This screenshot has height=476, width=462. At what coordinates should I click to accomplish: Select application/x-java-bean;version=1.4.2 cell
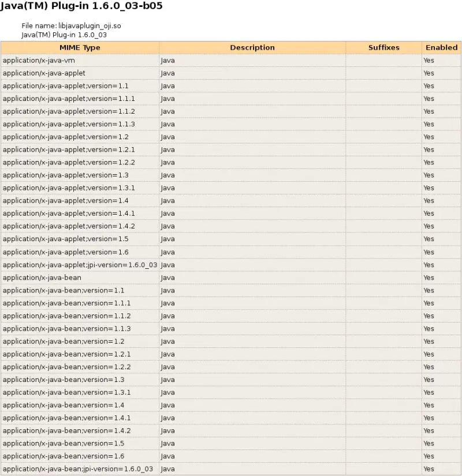point(80,430)
